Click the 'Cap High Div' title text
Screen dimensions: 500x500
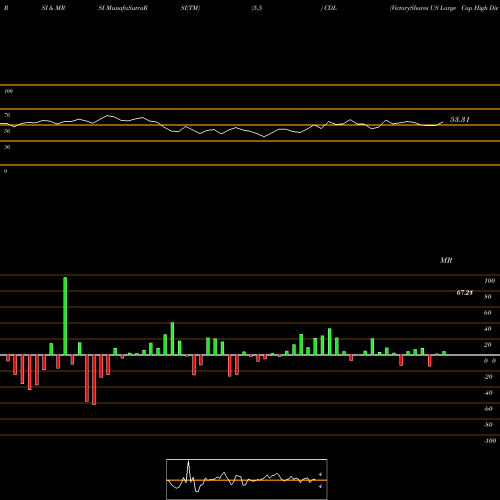[x=480, y=8]
